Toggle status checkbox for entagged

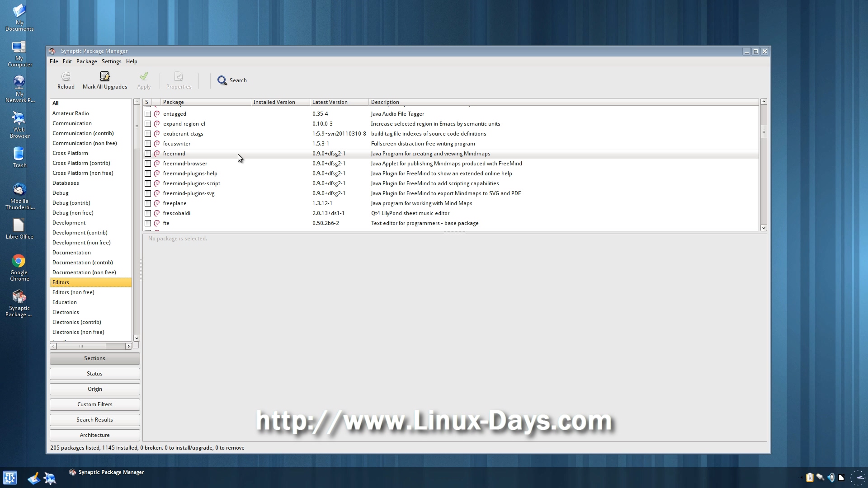tap(148, 114)
